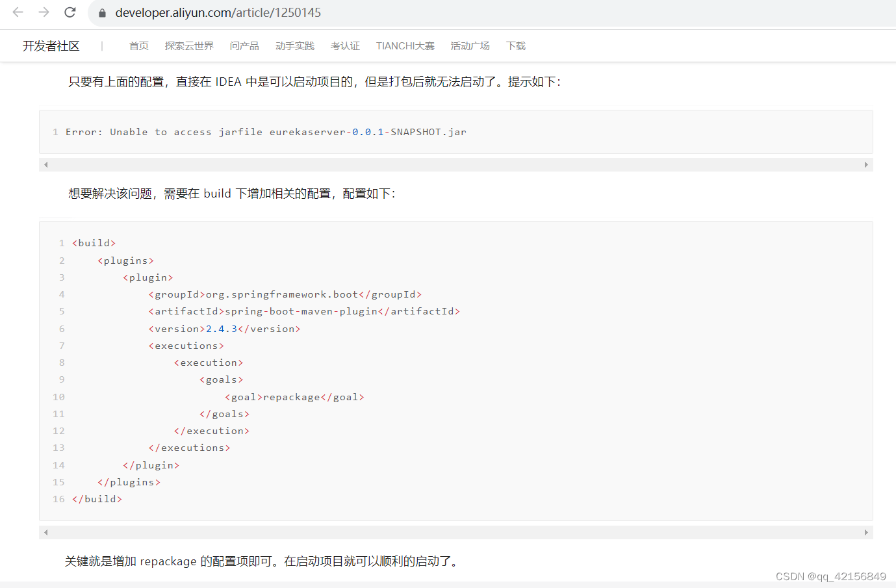The width and height of the screenshot is (896, 588).
Task: Click the 开发者社区 site logo
Action: pos(51,45)
